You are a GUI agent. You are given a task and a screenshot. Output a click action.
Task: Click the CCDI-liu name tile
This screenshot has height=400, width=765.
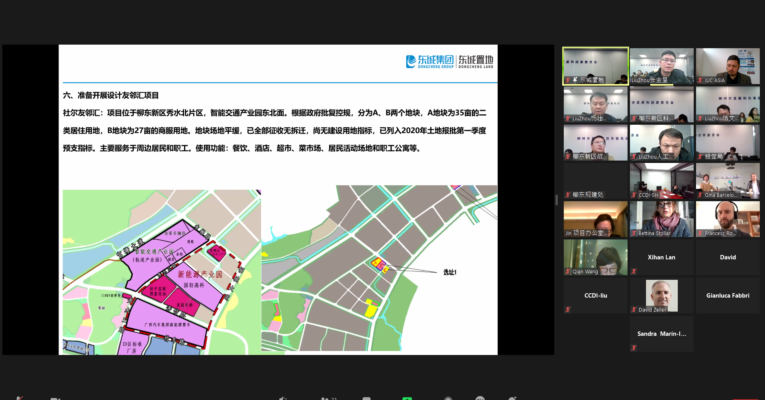(x=595, y=296)
